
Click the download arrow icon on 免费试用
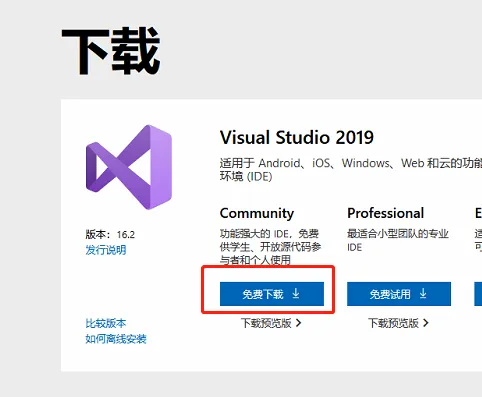pos(423,294)
